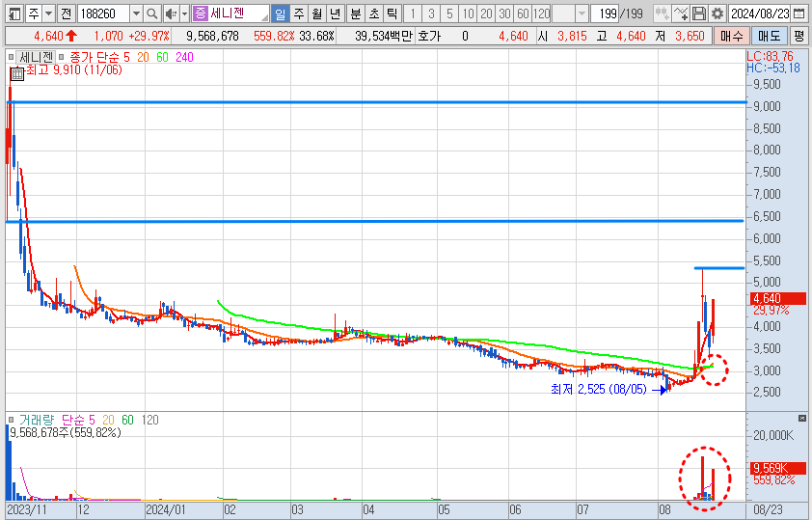Click the 매수 buy button
The height and width of the screenshot is (520, 812).
732,36
